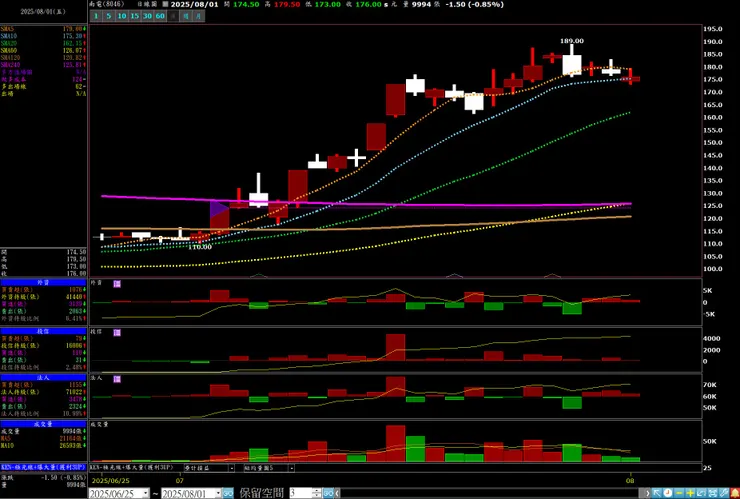Click the fit-to-screen icon in bottom toolbar
This screenshot has width=740, height=499.
coord(713,493)
